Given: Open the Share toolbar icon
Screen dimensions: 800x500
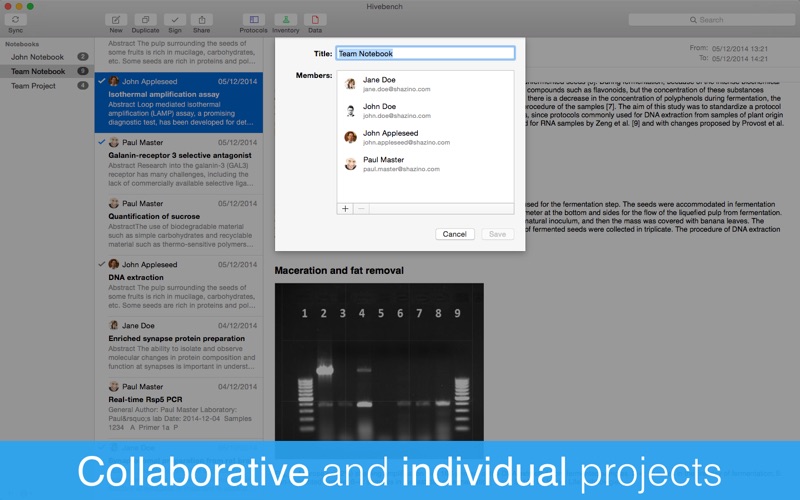Looking at the screenshot, I should (x=202, y=20).
